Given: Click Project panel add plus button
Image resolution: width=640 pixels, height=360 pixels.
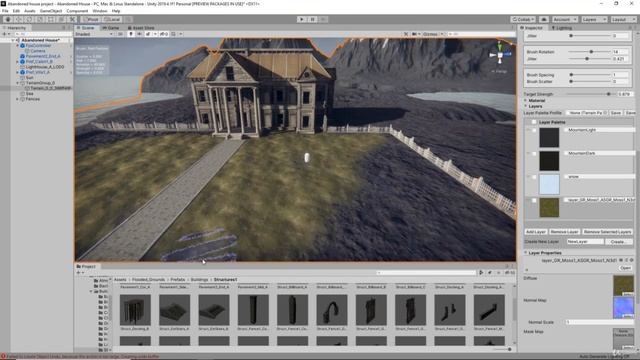Looking at the screenshot, I should point(78,273).
